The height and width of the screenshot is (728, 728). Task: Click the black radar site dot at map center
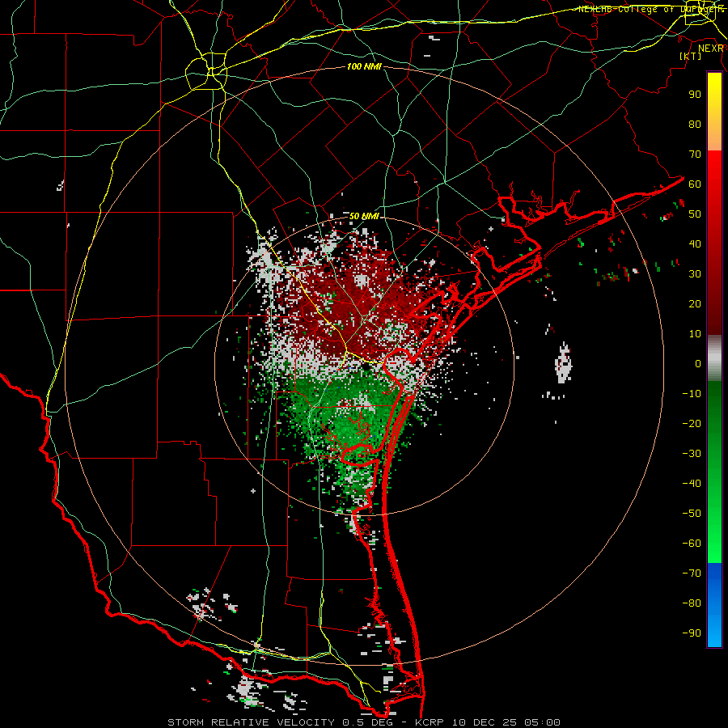pos(366,366)
